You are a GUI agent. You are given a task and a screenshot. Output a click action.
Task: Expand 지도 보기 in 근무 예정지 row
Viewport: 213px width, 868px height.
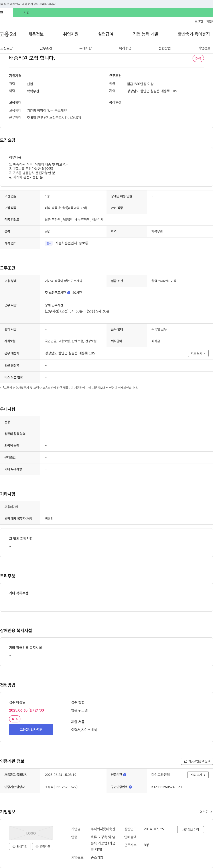pyautogui.click(x=198, y=353)
